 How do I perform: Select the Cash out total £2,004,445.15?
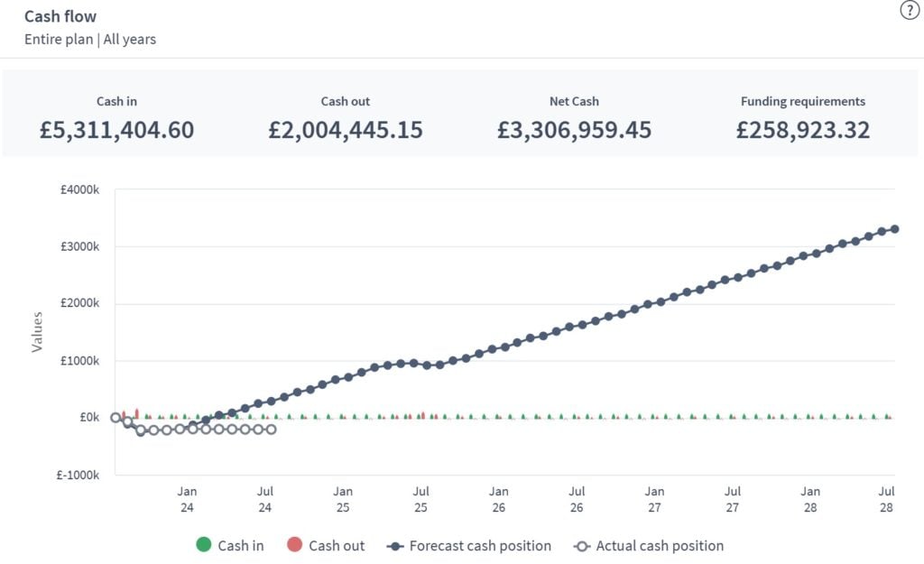tap(346, 130)
